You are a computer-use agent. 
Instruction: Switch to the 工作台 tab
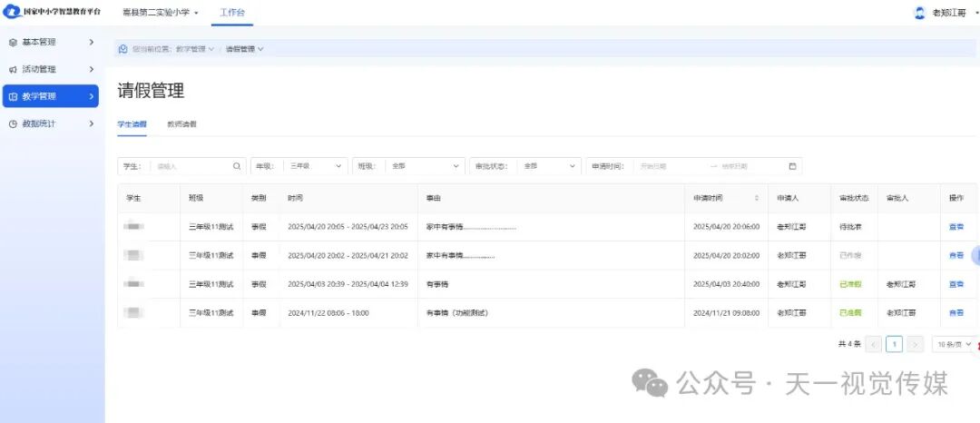(x=232, y=13)
